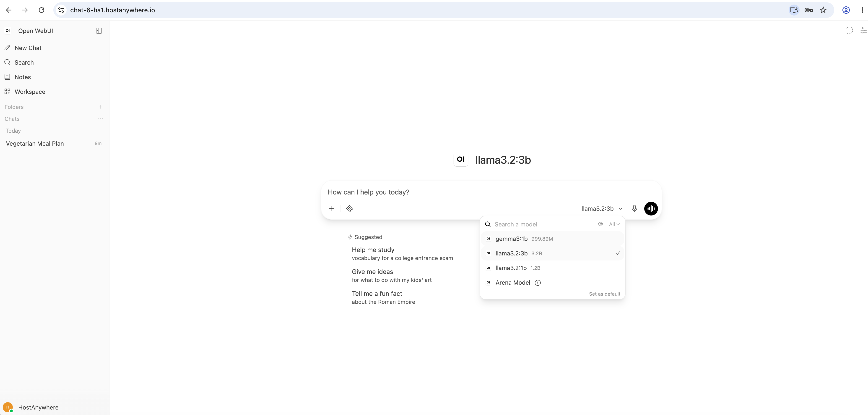Viewport: 868px width, 415px height.
Task: Open the saved passwords key icon
Action: (808, 10)
